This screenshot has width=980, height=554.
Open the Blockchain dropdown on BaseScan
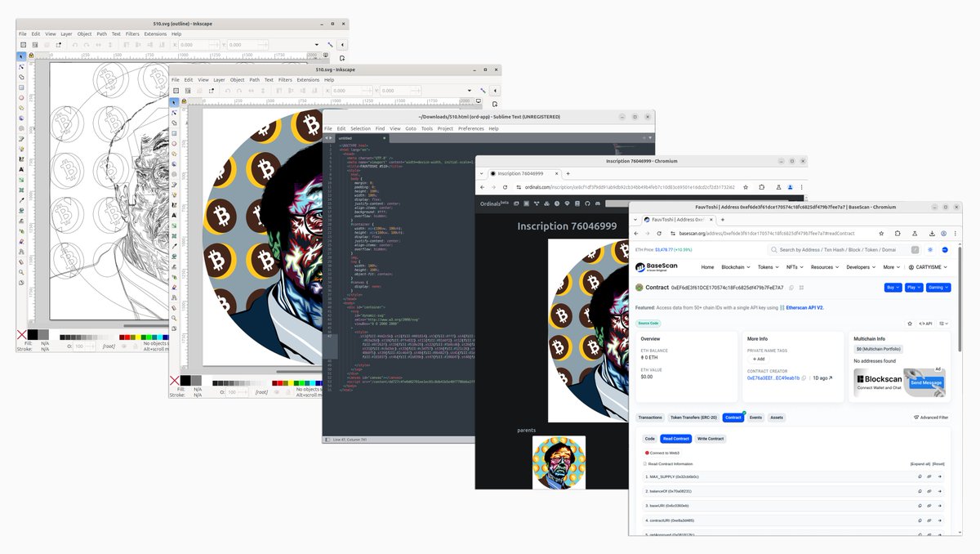pos(736,267)
